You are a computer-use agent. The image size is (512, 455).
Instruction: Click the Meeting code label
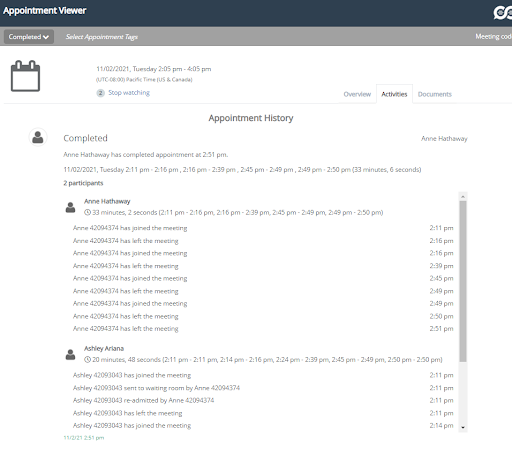pos(494,37)
